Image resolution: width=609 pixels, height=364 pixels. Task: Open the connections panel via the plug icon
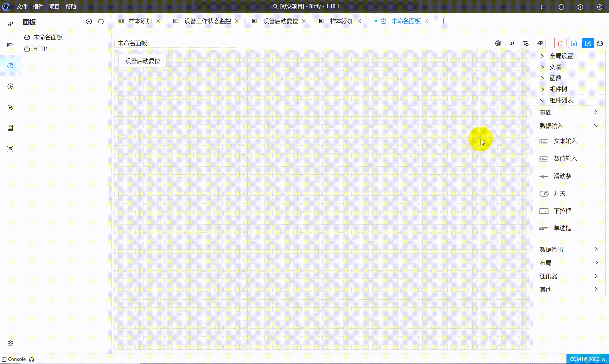(10, 24)
